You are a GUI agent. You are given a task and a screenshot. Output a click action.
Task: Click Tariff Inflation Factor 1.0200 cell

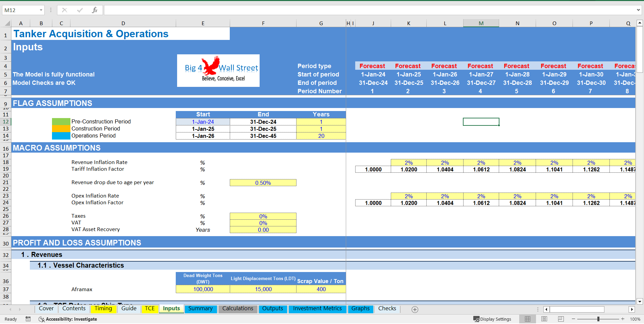click(409, 169)
